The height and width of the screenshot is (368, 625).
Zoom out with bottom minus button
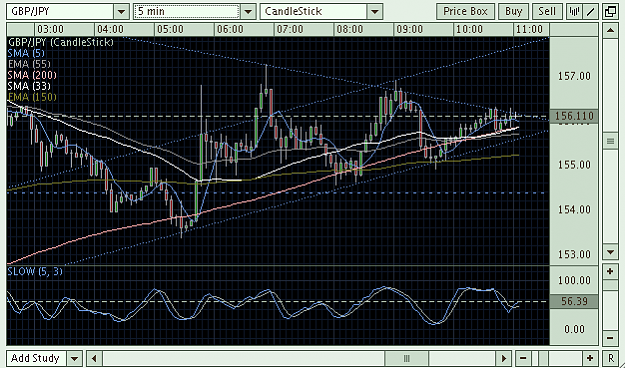(x=523, y=358)
